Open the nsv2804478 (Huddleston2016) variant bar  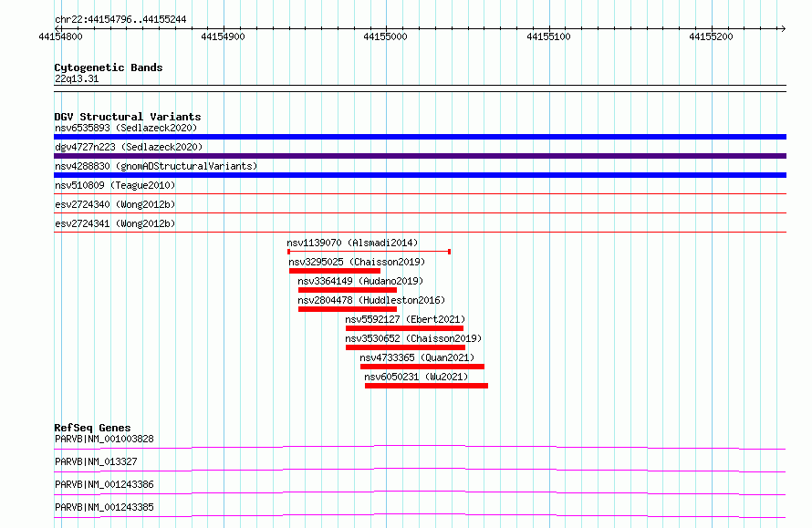coord(348,309)
